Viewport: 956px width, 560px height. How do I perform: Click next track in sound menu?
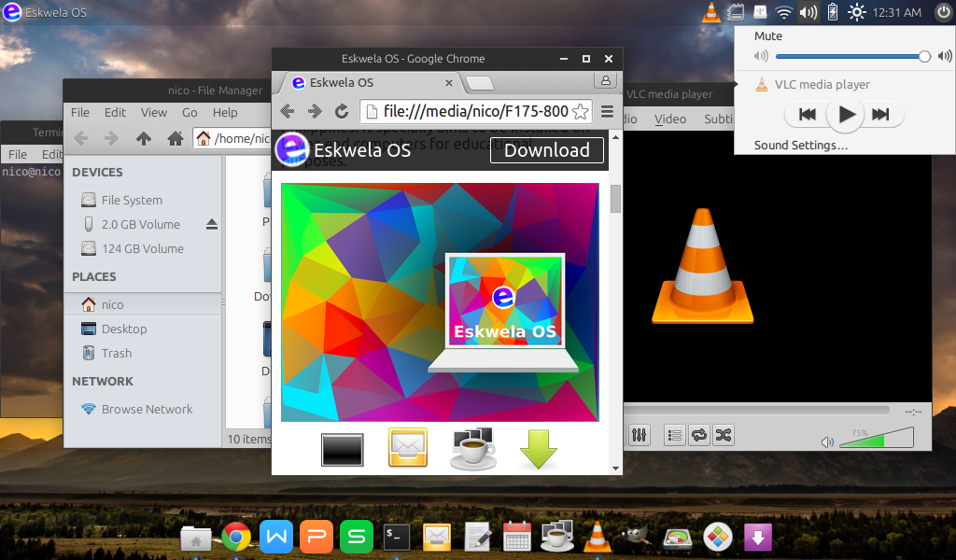(880, 114)
